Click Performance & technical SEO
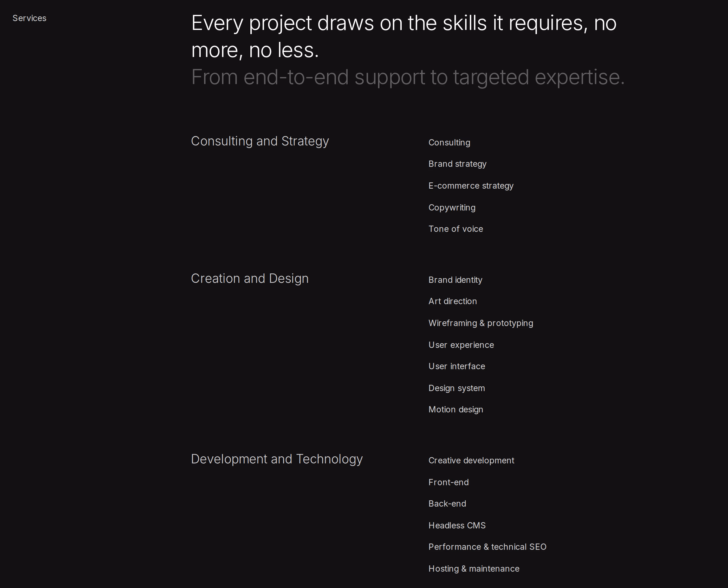This screenshot has height=588, width=728. click(x=487, y=547)
